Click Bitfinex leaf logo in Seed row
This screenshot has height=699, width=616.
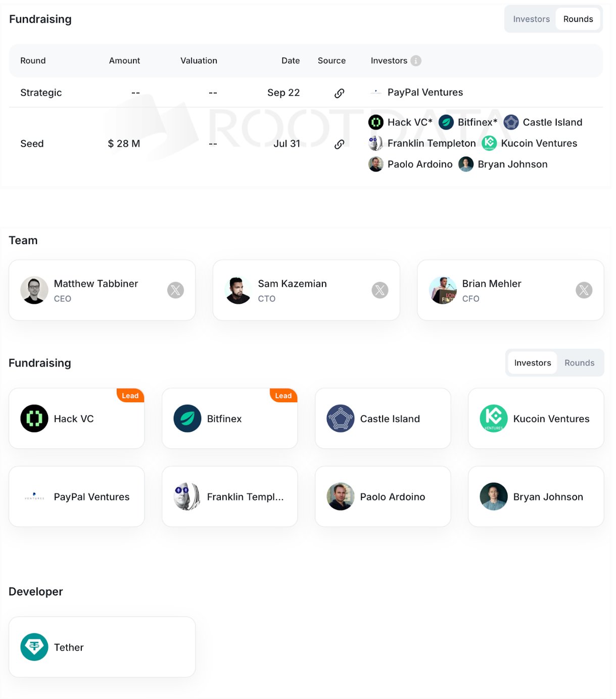tap(446, 122)
